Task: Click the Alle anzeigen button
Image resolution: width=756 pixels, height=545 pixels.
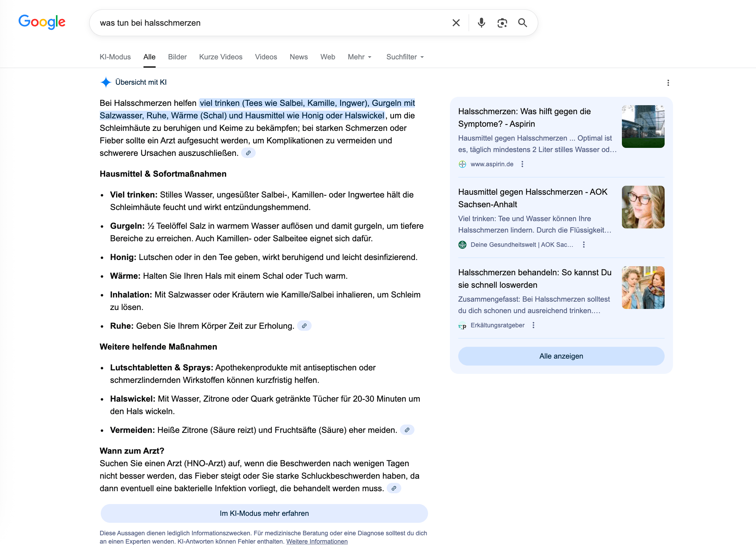Action: pos(561,356)
